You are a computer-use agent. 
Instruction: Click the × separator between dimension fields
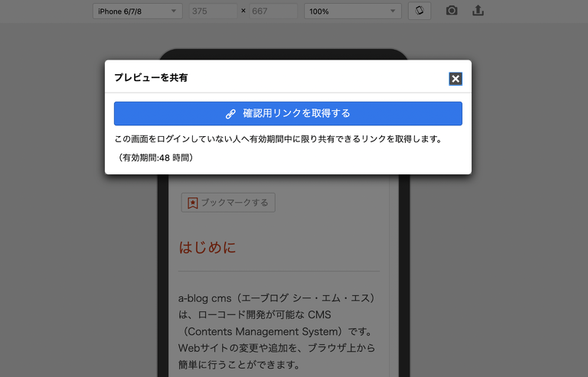[x=243, y=11]
